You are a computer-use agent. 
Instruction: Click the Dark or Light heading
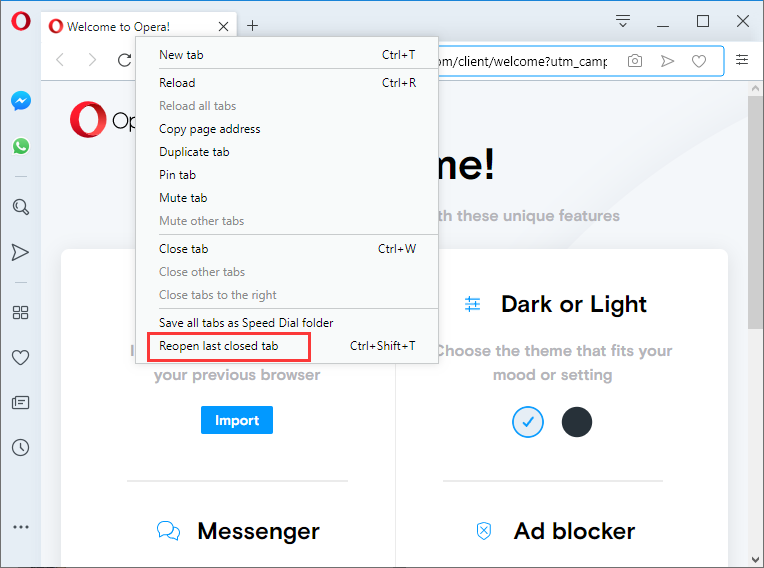pyautogui.click(x=573, y=304)
